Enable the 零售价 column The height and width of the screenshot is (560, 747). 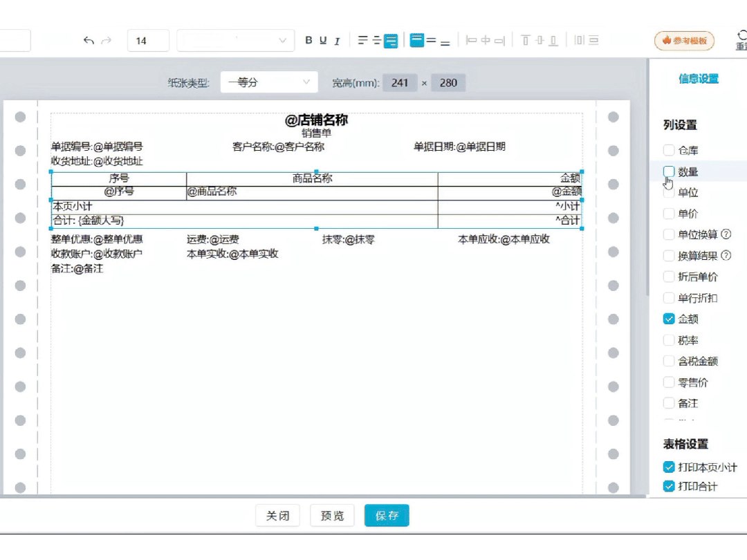669,382
